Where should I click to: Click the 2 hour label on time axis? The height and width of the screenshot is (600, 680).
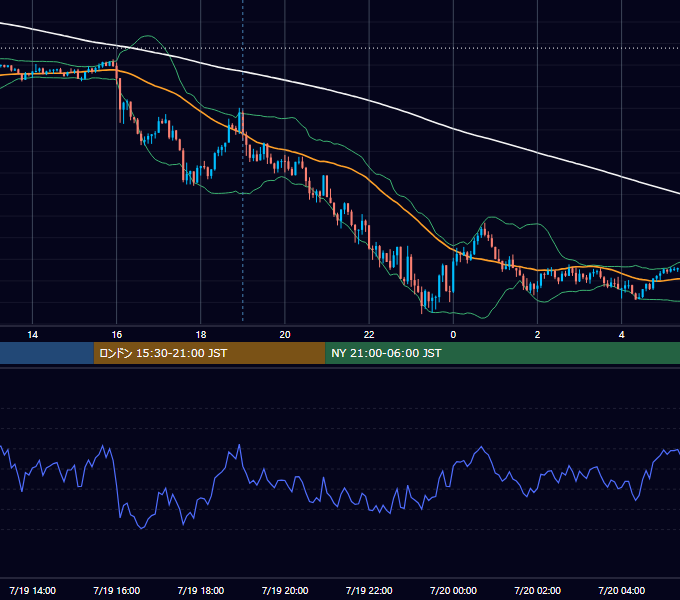537,335
